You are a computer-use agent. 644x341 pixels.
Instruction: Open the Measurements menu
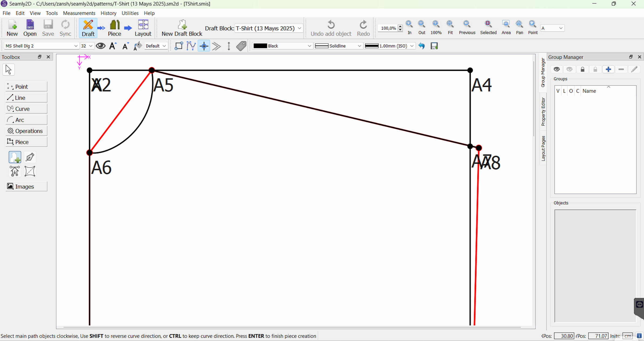(79, 13)
